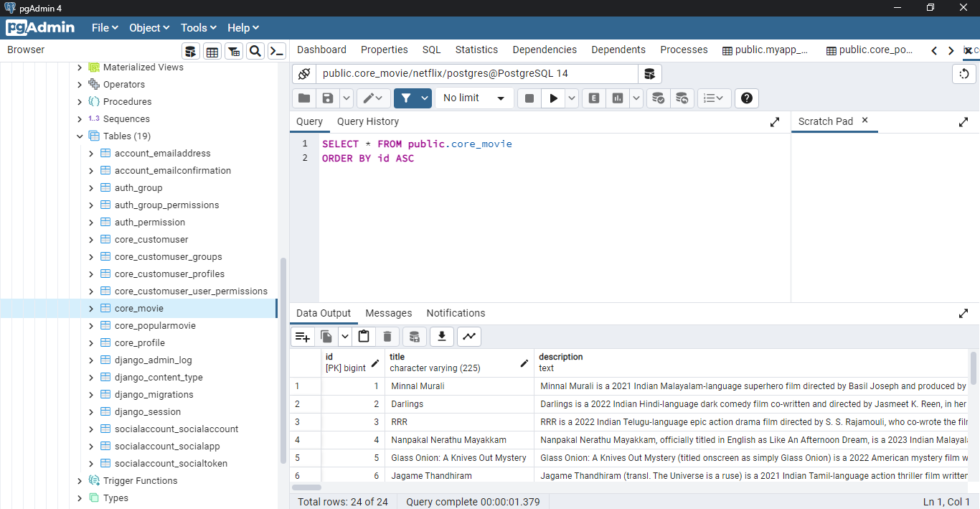Click the Stop query square button
This screenshot has height=509, width=980.
pos(529,98)
